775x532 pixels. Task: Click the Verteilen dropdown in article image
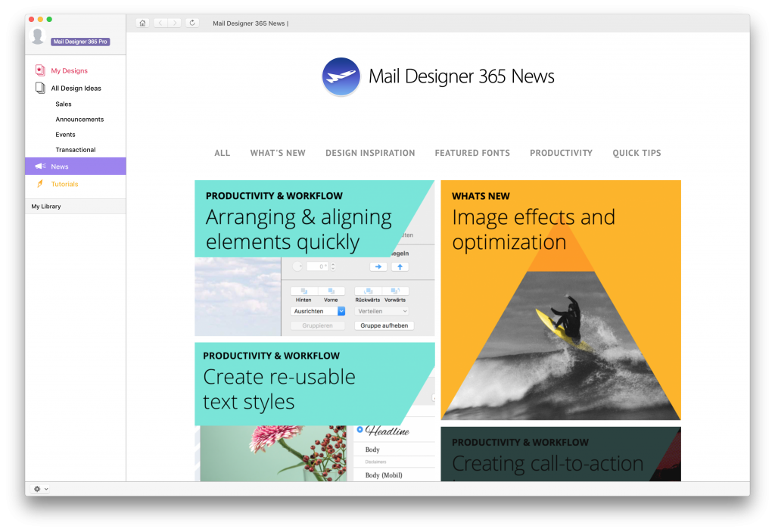[381, 311]
